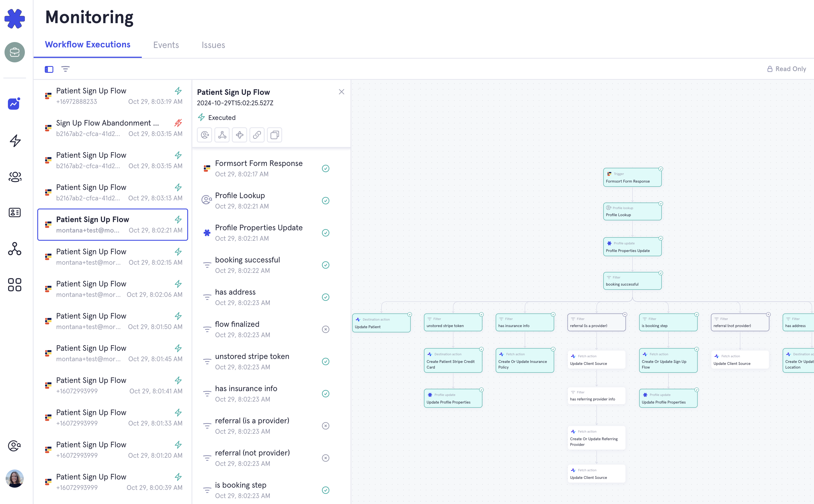Screen dimensions: 814x504
Task: Open the connected nodes sidebar icon
Action: point(14,249)
